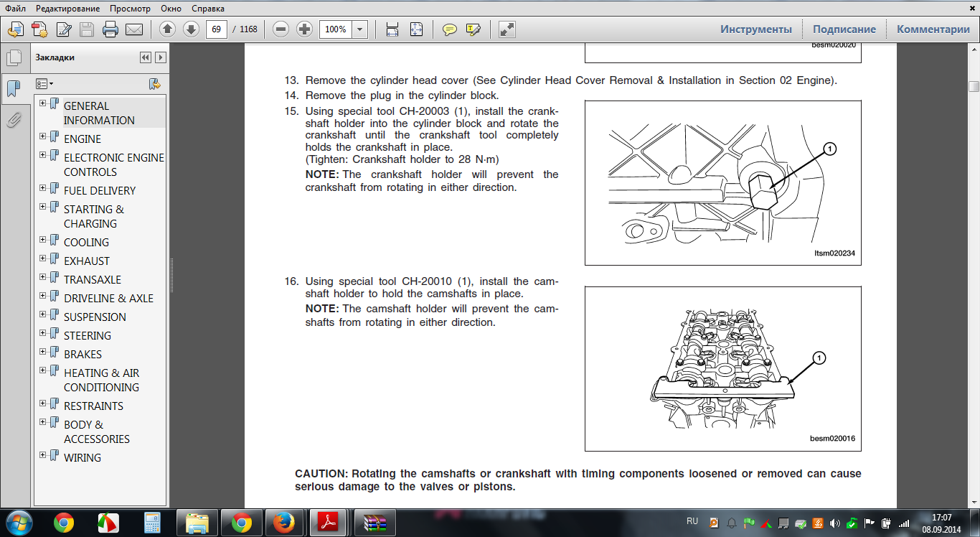
Task: Click the Create PDF online icon
Action: coord(15,29)
